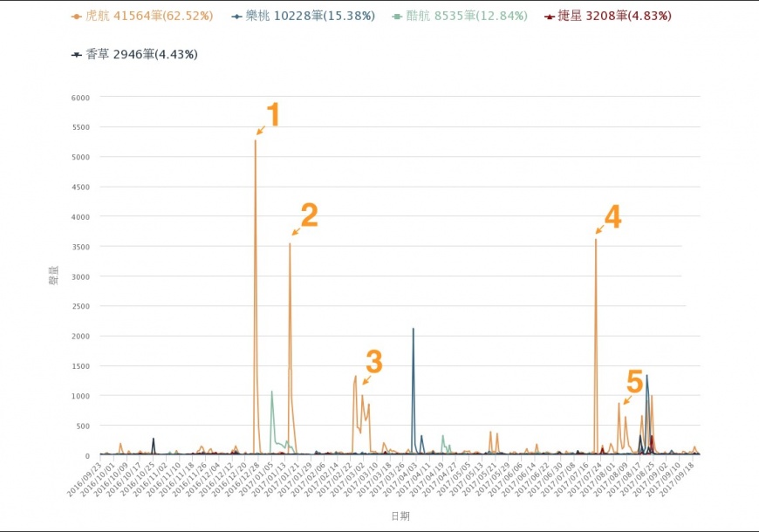Click the blue diamond marker beside 樂桃

click(236, 17)
